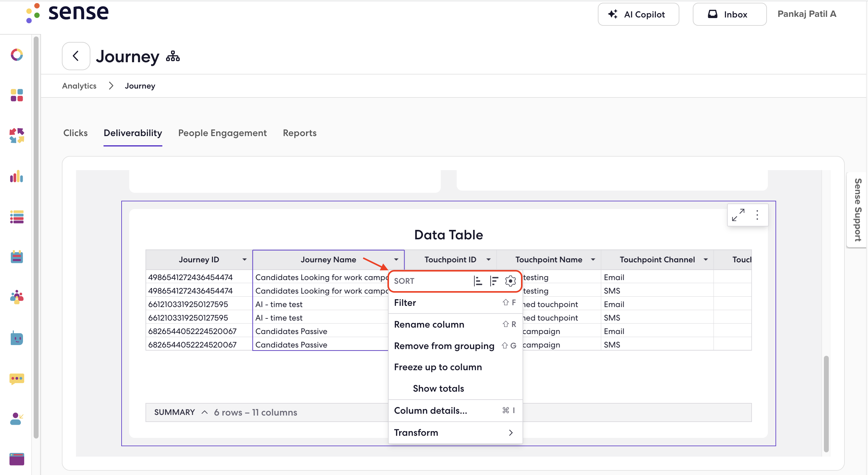868x475 pixels.
Task: Open the Touchpoint Channel column dropdown arrow
Action: [x=706, y=260]
